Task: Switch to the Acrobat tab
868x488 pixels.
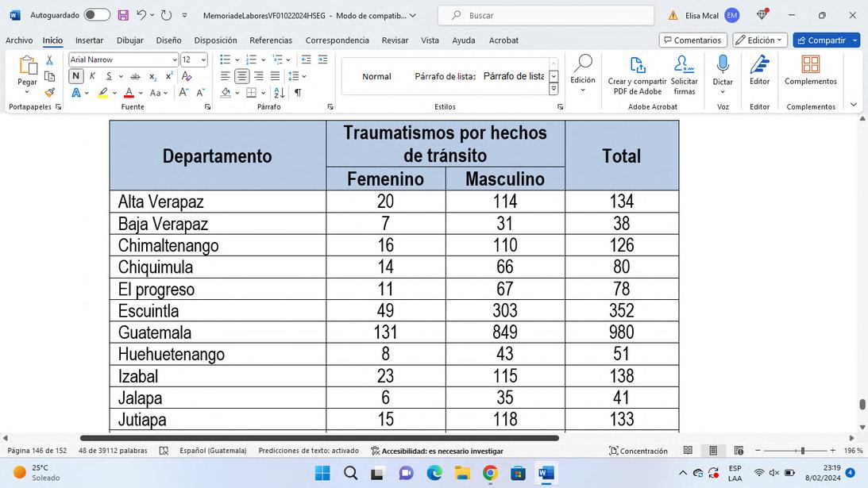Action: click(503, 40)
